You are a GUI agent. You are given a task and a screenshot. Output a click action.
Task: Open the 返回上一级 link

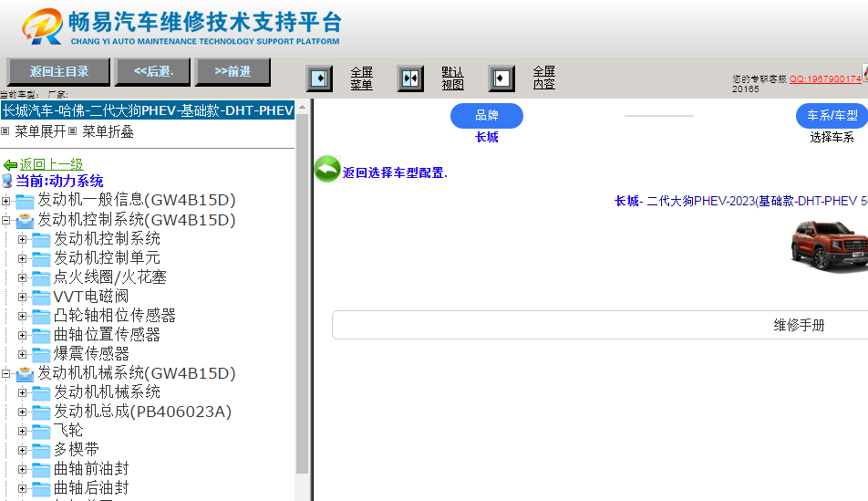(x=51, y=164)
